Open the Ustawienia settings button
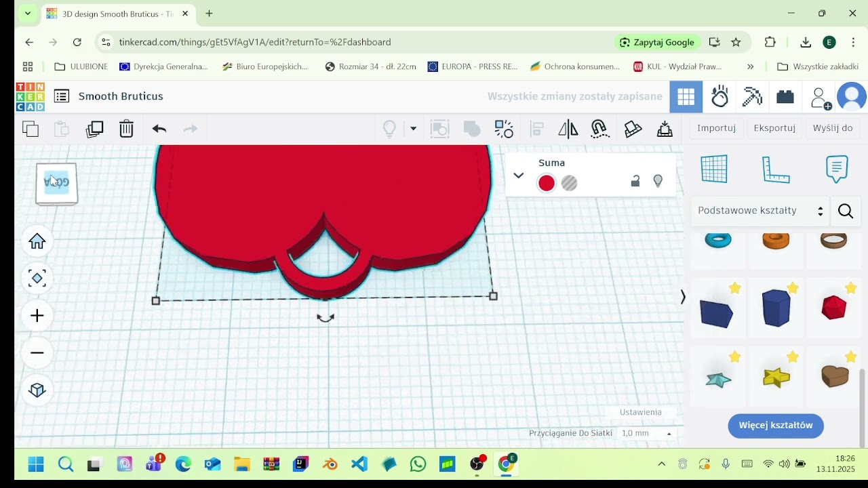Image resolution: width=868 pixels, height=488 pixels. tap(641, 412)
